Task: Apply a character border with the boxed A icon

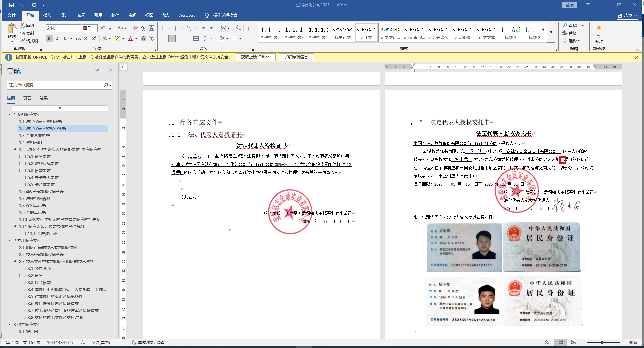Action: (151, 28)
